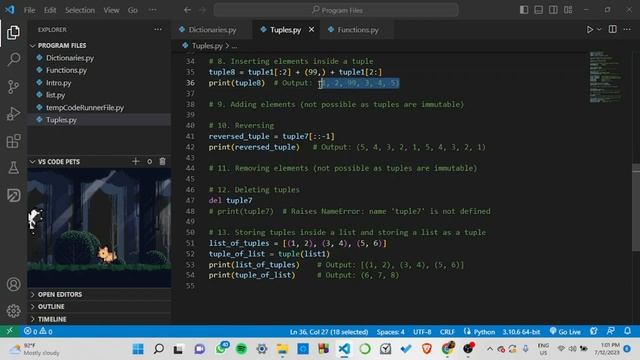Image resolution: width=640 pixels, height=360 pixels.
Task: Go back with the navigation arrow
Action: [187, 10]
